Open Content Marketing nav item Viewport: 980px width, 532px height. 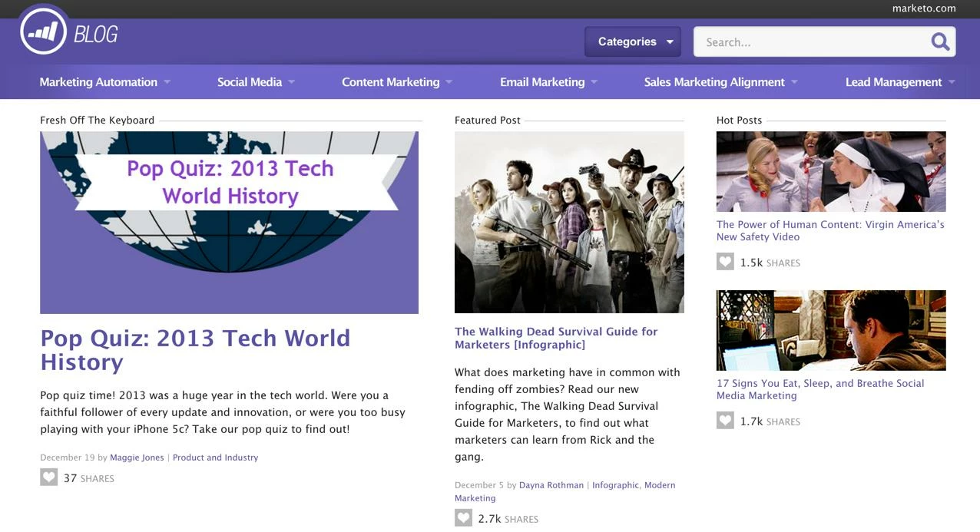tap(391, 82)
